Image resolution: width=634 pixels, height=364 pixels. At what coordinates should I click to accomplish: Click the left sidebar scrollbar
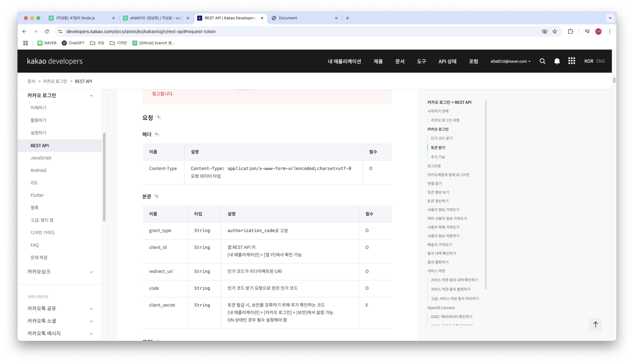[x=104, y=177]
